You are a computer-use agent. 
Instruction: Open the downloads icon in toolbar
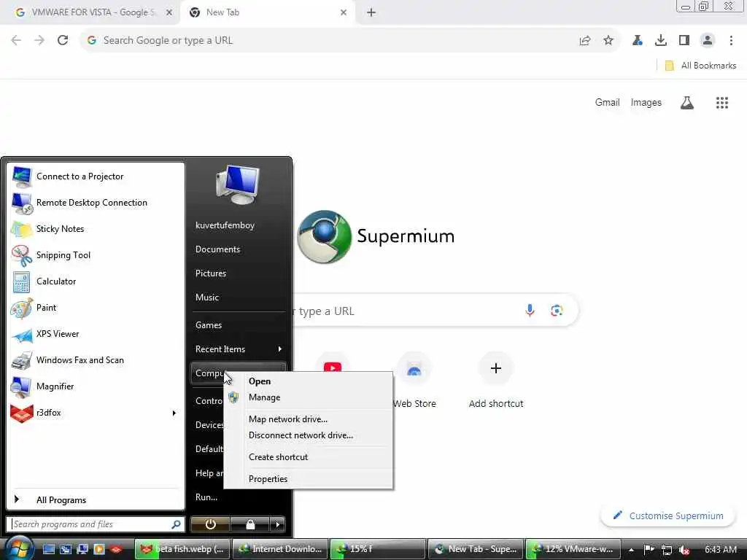click(x=661, y=41)
